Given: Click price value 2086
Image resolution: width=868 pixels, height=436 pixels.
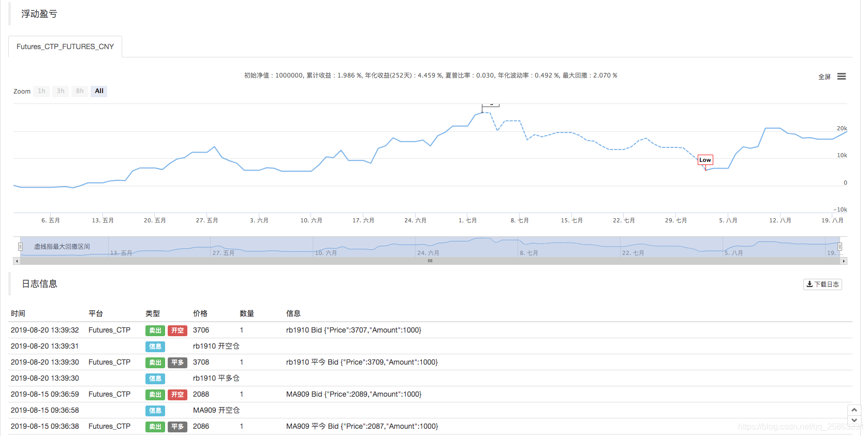Looking at the screenshot, I should 201,426.
